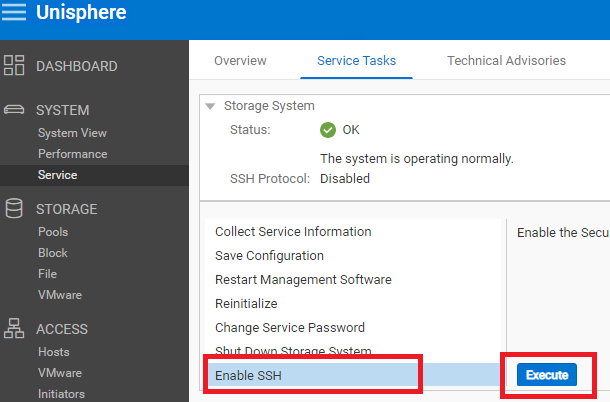Select Restart Management Software task
Screen dimensions: 610x402
click(x=303, y=279)
